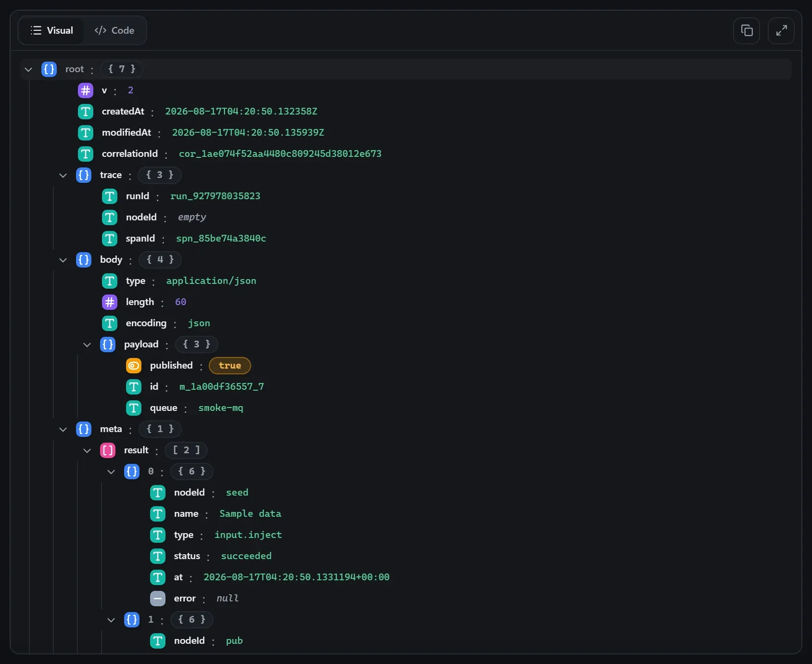Viewport: 812px width, 664px height.
Task: Click the empty value of trace nodeId
Action: pos(192,217)
